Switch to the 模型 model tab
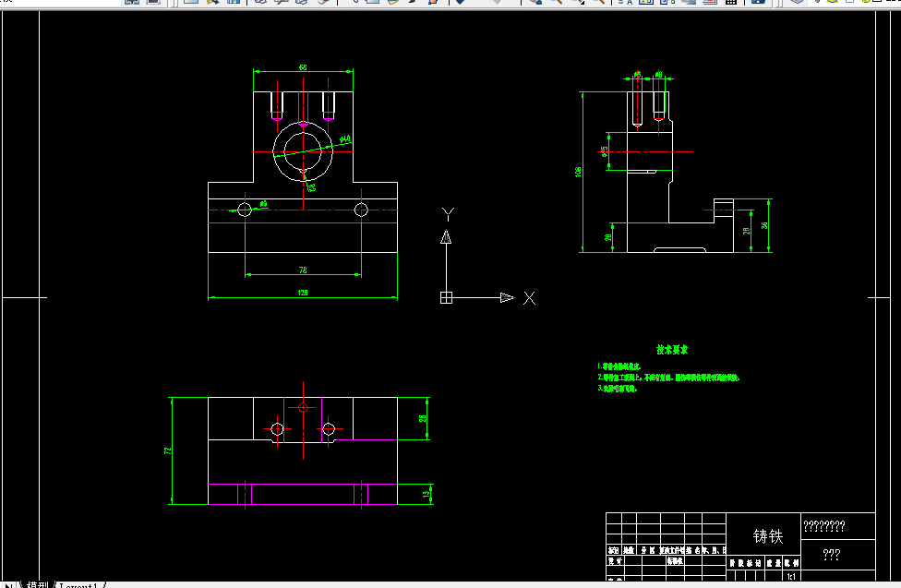The width and height of the screenshot is (901, 588). tap(37, 585)
